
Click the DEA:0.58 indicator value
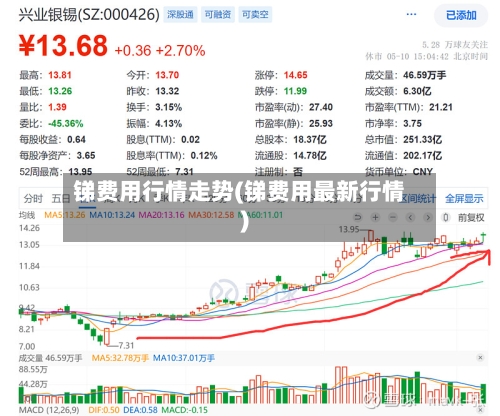coord(140,410)
